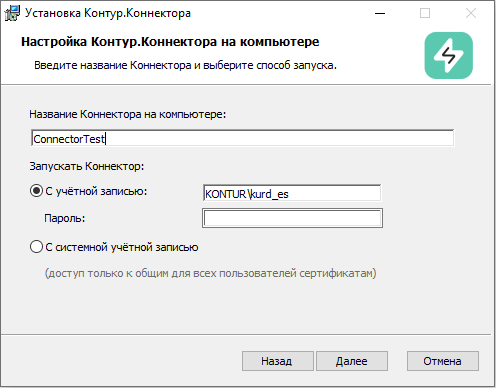Click into the empty Пароль password field
Viewport: 496px width, 388px height.
(292, 218)
